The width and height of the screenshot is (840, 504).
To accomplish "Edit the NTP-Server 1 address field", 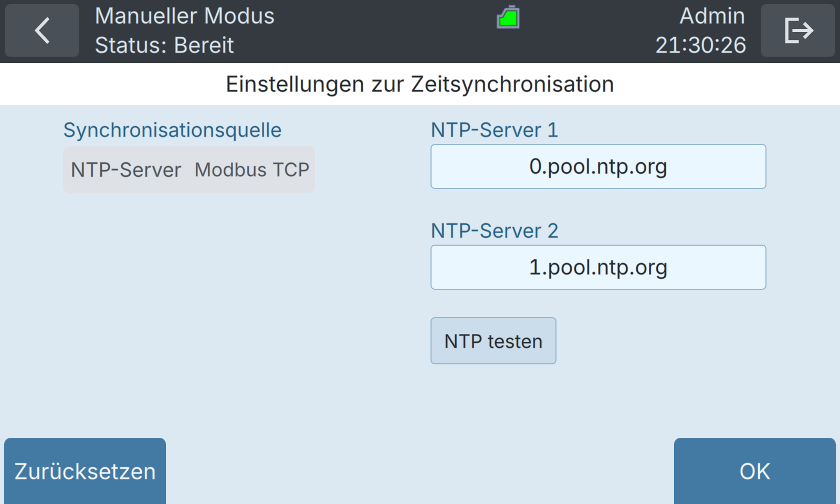I will tap(598, 166).
